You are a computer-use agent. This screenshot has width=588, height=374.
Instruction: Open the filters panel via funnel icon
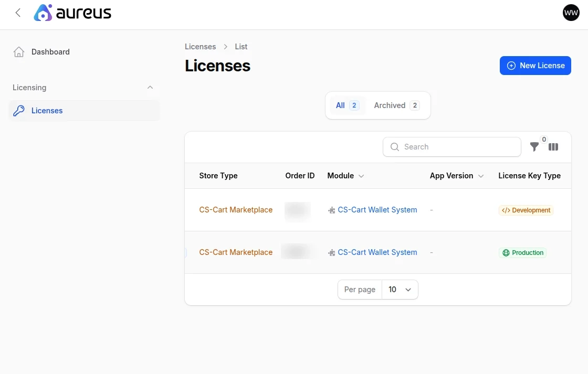tap(534, 147)
